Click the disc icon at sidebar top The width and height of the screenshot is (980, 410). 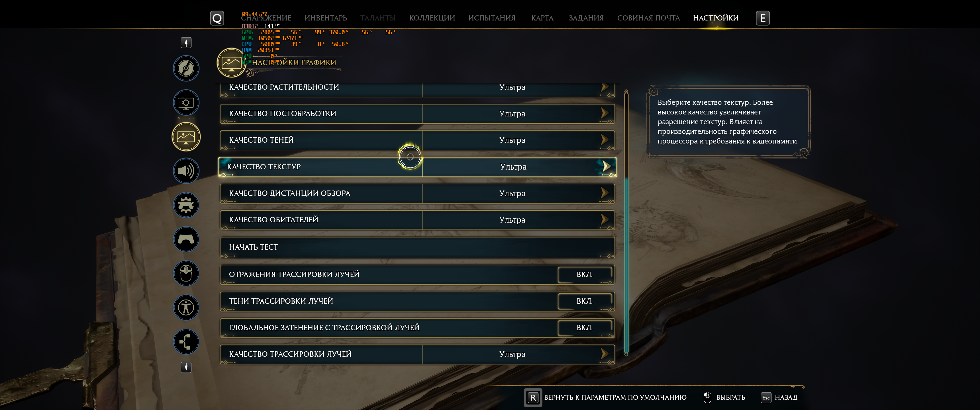click(x=186, y=68)
